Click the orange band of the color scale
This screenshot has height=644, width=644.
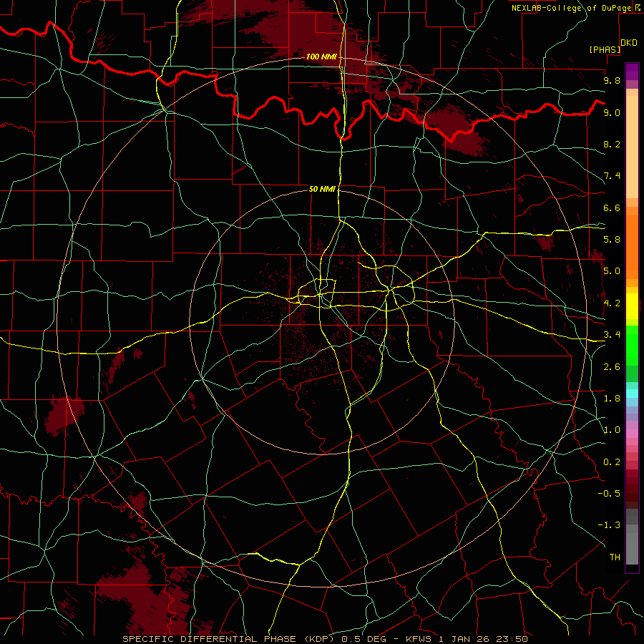pyautogui.click(x=632, y=246)
